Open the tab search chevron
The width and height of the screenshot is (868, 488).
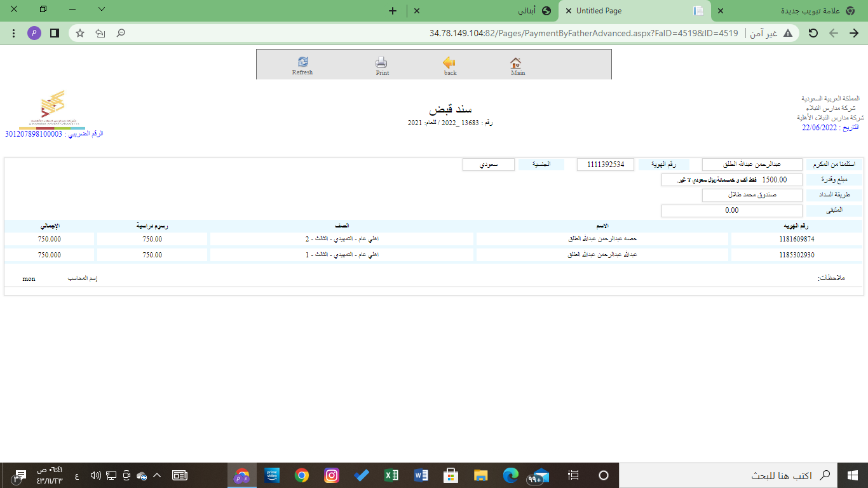102,10
